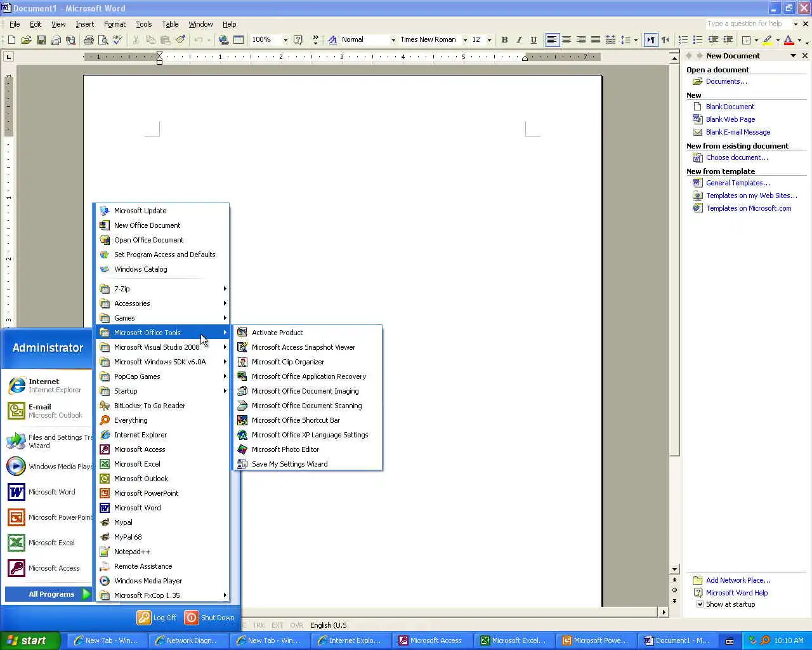Uncheck Show at startup checkbox
The image size is (812, 650).
[x=700, y=604]
